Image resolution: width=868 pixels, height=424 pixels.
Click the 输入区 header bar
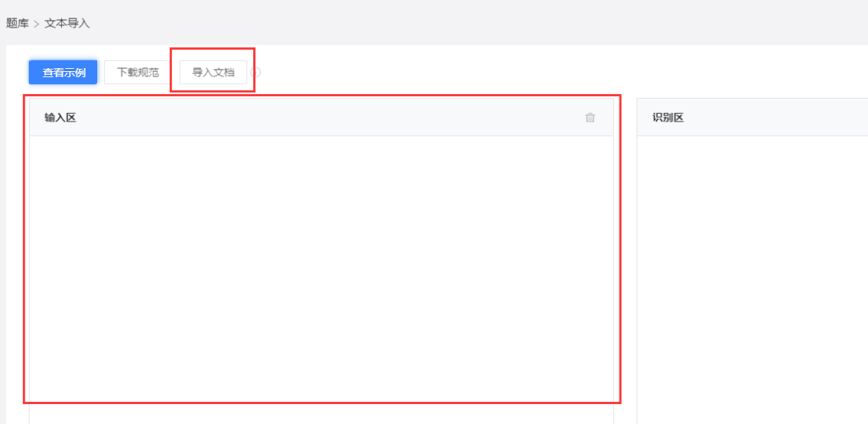click(321, 117)
